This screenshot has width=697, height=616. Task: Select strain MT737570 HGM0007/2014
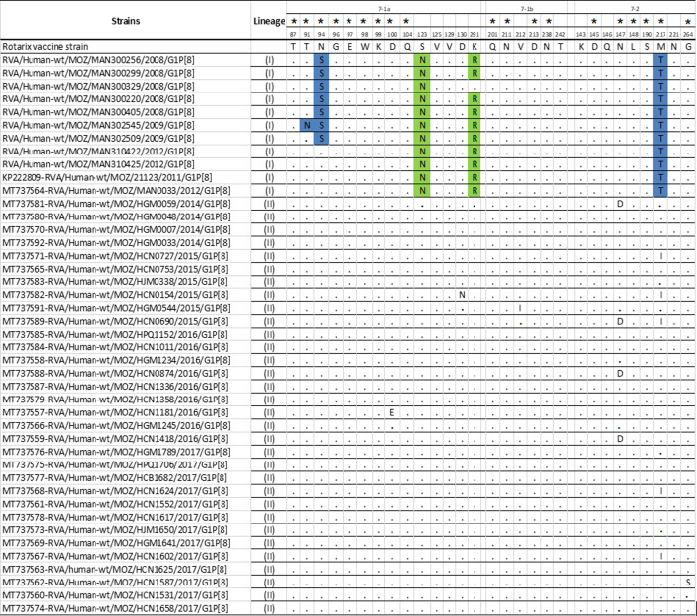click(116, 230)
